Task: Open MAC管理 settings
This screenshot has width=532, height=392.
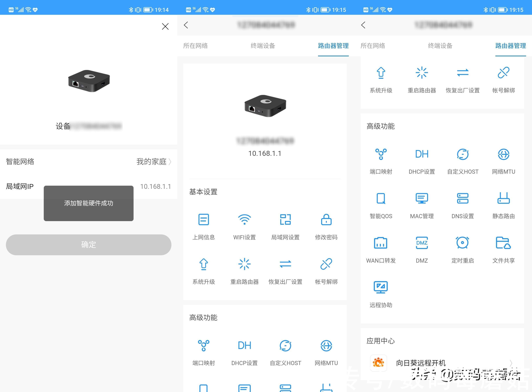Action: 422,206
